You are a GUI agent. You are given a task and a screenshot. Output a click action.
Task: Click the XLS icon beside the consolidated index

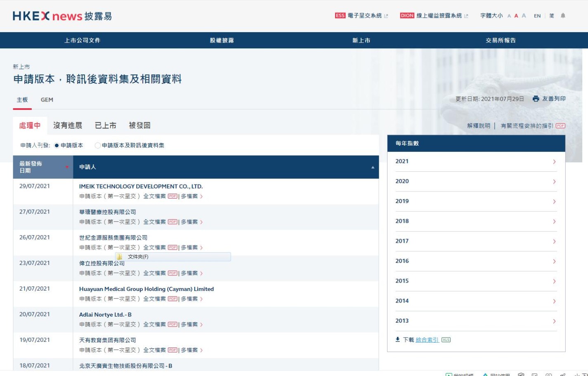446,340
